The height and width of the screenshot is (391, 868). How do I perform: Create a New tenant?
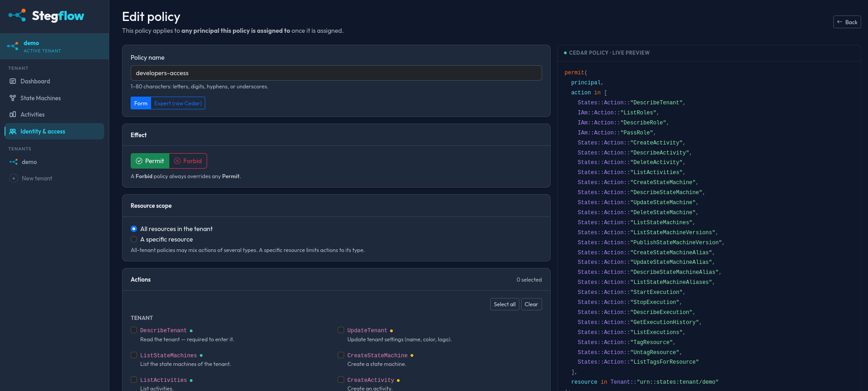tap(54, 178)
